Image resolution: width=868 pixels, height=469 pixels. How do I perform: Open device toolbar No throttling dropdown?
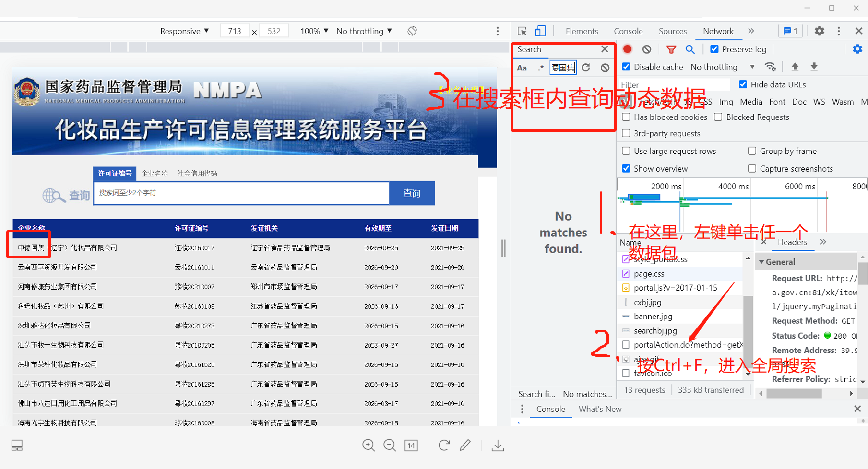pos(364,31)
